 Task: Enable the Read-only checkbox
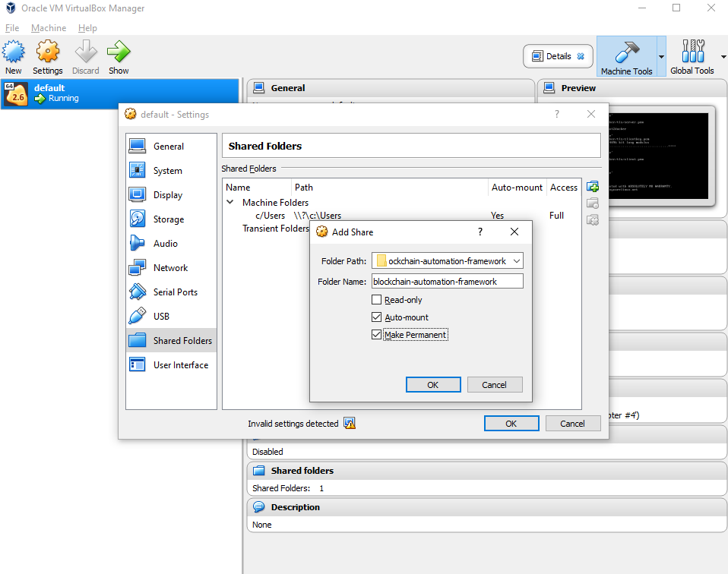click(x=376, y=300)
